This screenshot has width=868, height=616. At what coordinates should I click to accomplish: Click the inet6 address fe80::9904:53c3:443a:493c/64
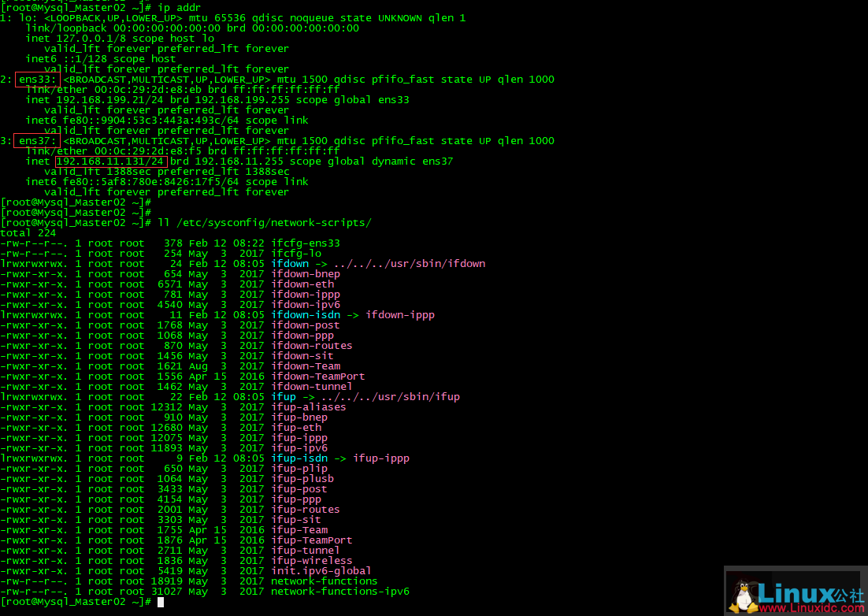(x=151, y=120)
